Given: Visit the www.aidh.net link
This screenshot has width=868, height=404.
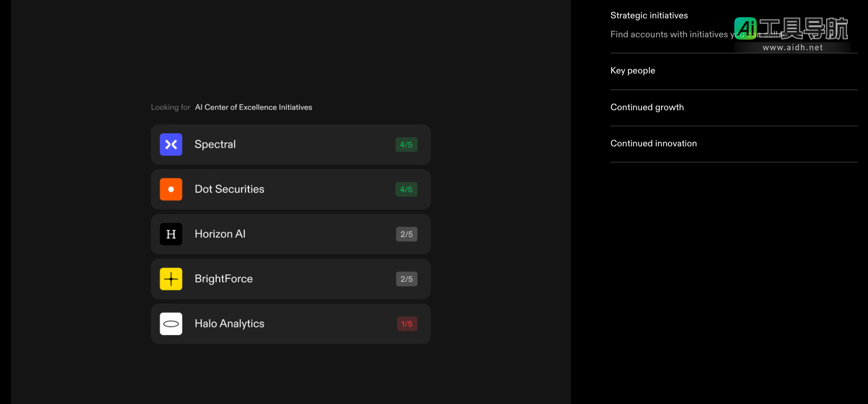Looking at the screenshot, I should (x=792, y=48).
